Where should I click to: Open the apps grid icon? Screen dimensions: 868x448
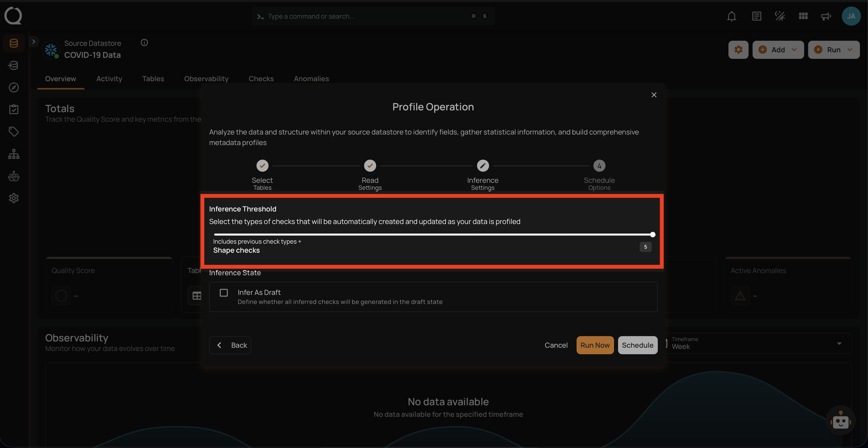(x=803, y=16)
